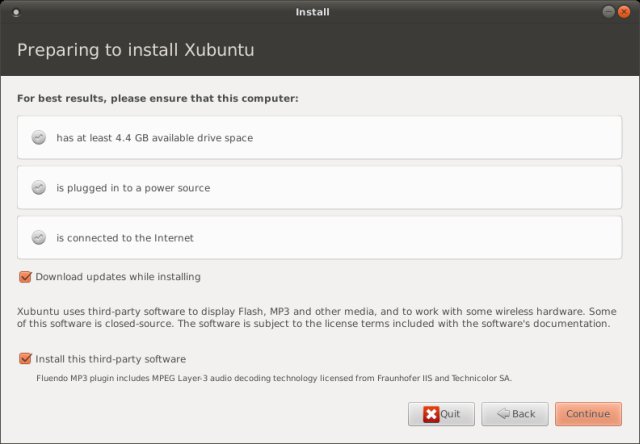Image resolution: width=640 pixels, height=444 pixels.
Task: Click the power source status icon
Action: click(39, 188)
